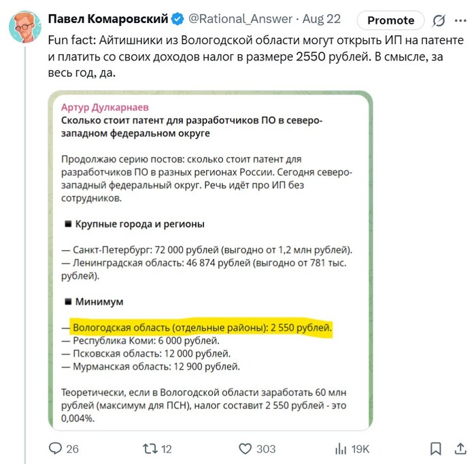Repost the tweet using retweet icon

point(149,448)
